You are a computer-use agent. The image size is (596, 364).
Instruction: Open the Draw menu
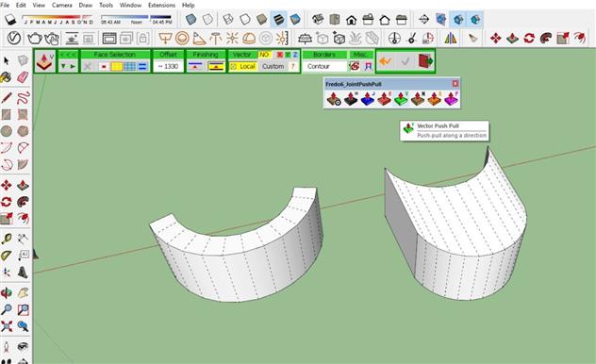point(85,5)
